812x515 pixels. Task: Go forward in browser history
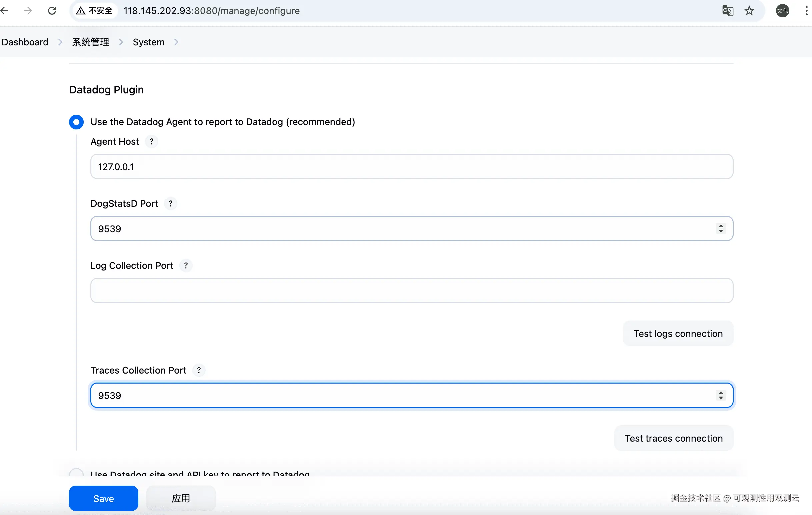point(28,11)
